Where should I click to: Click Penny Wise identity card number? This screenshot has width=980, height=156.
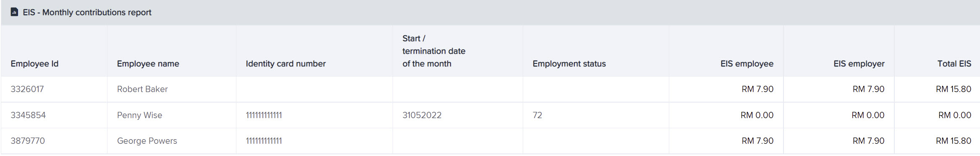coord(264,115)
